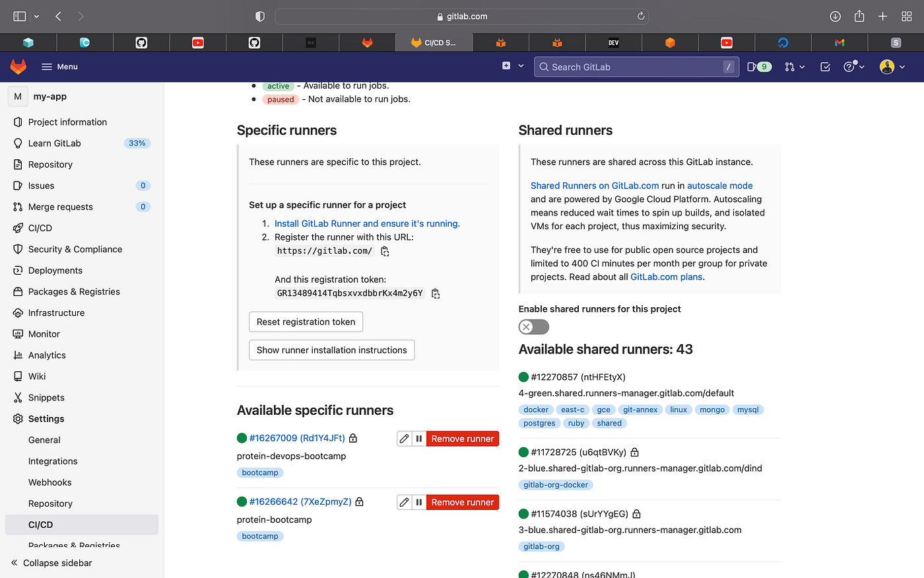
Task: Expand the chevron next to the help icon
Action: click(861, 67)
